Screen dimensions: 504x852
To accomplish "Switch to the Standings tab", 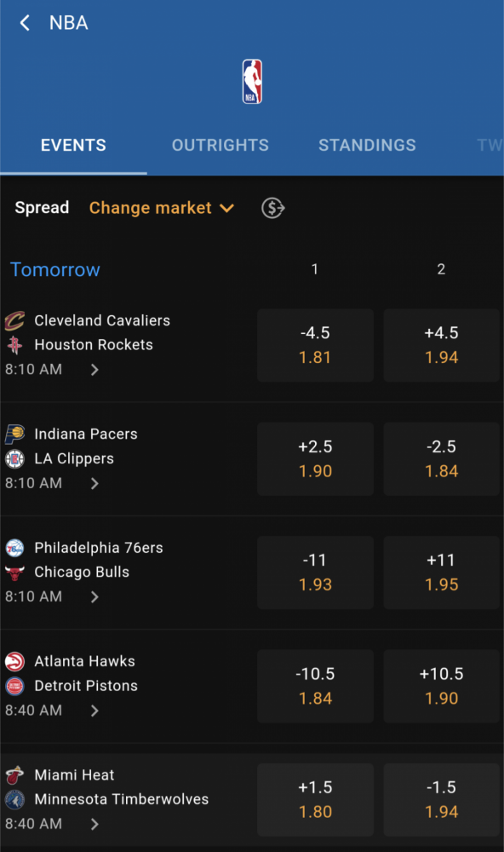I will 367,145.
